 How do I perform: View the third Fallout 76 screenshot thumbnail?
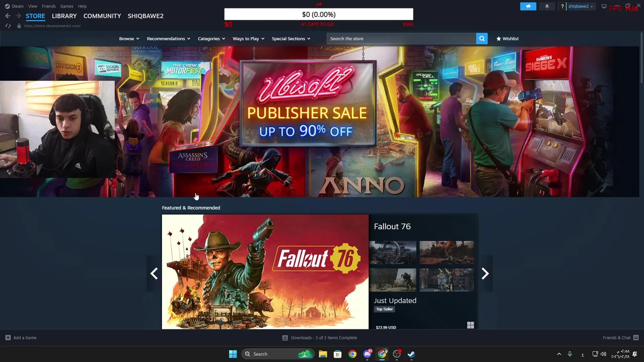(393, 280)
